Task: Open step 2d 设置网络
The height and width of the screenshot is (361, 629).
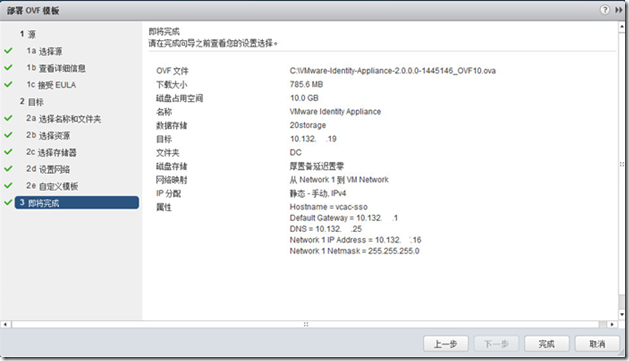Action: pos(48,169)
